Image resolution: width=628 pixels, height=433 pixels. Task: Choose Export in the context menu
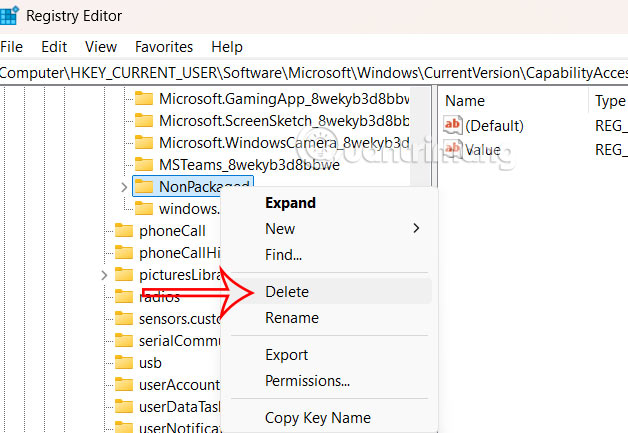tap(286, 355)
